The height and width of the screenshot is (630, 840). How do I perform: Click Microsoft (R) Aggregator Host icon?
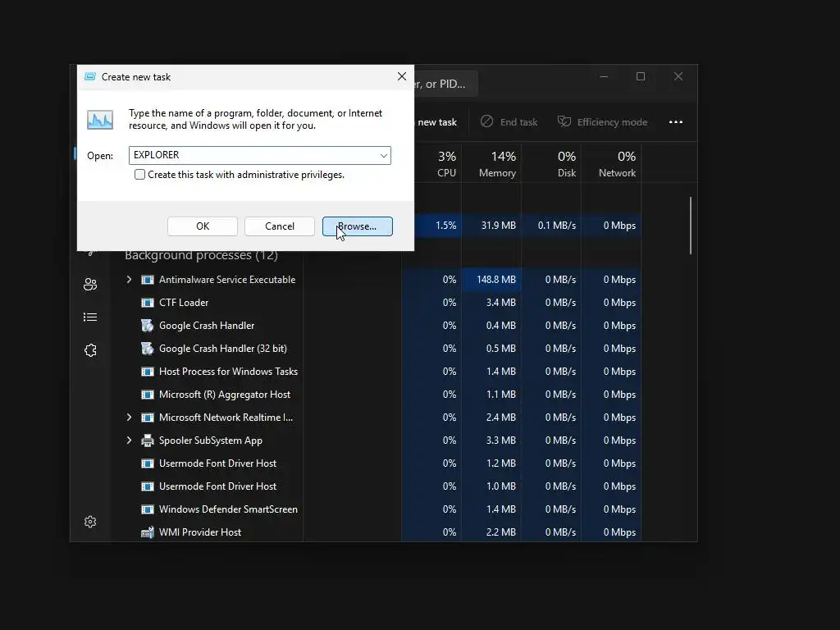point(148,395)
